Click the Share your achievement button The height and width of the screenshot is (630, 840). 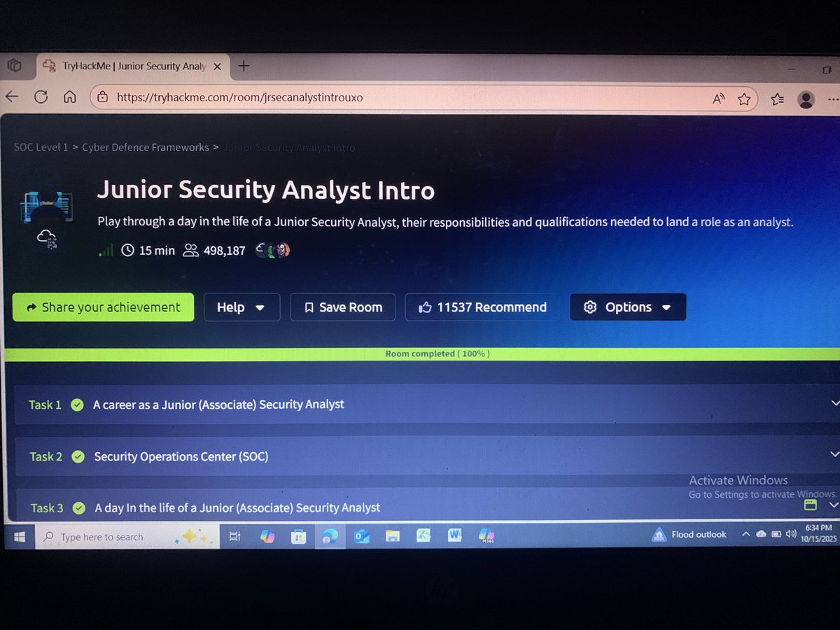103,307
